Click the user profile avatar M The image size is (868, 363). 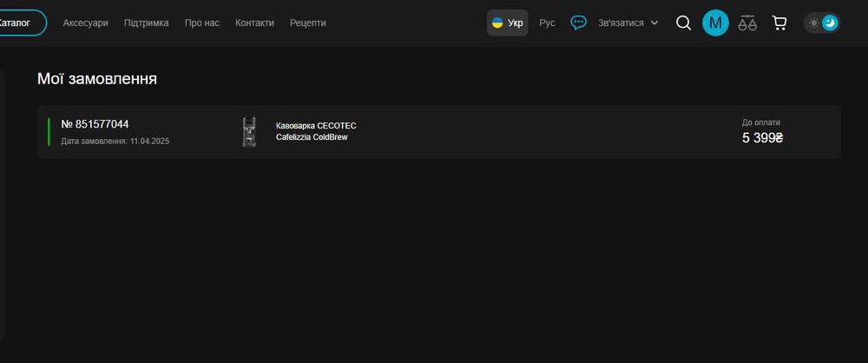715,23
